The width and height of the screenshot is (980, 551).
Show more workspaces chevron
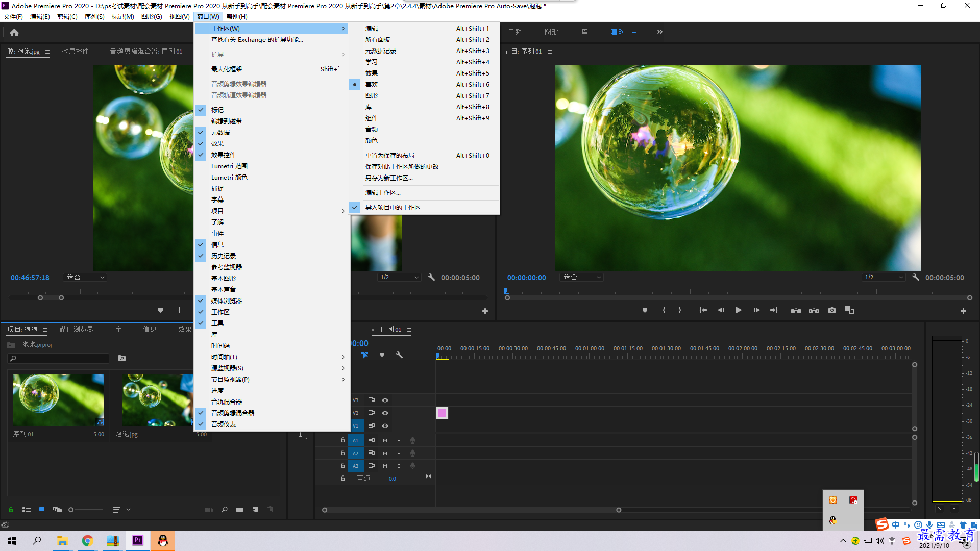(x=660, y=32)
